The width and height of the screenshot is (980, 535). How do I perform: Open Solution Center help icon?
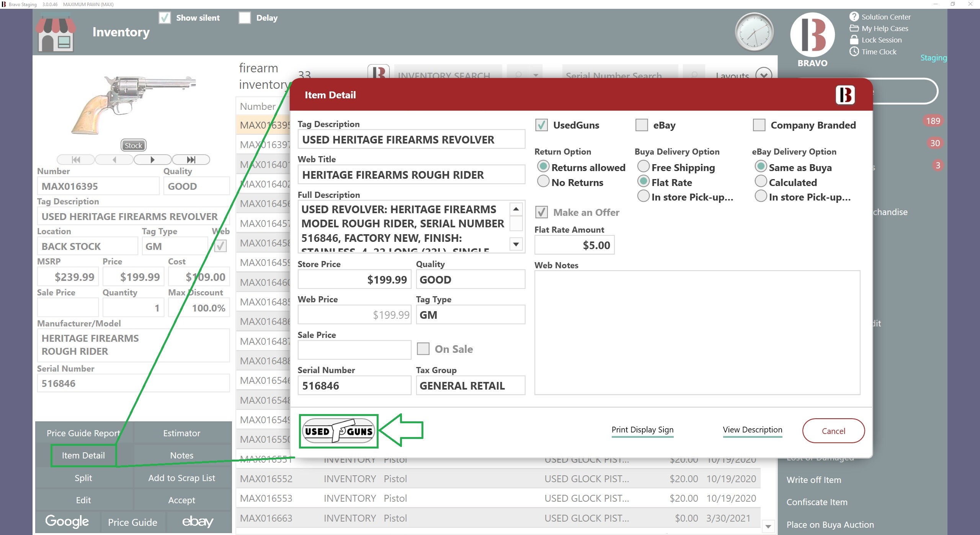pyautogui.click(x=854, y=16)
